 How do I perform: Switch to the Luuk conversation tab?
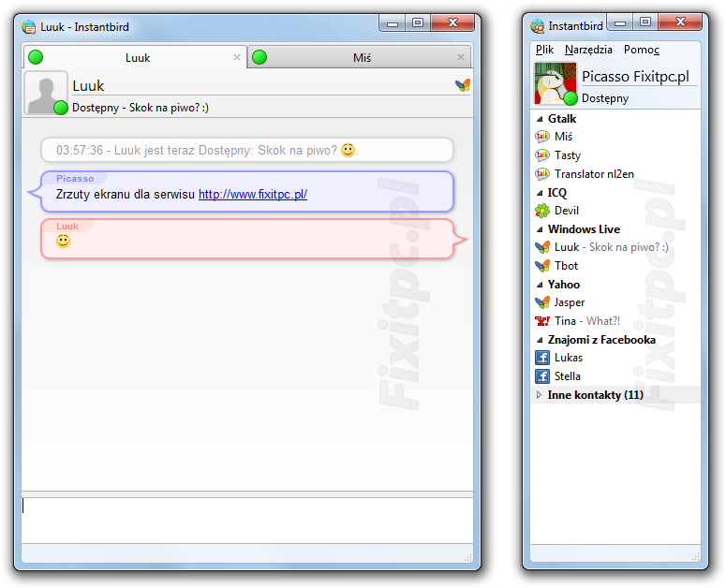click(x=135, y=57)
